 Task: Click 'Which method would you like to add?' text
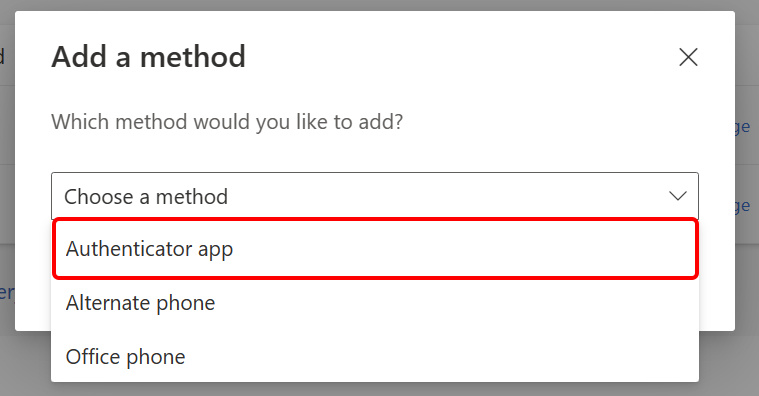227,122
